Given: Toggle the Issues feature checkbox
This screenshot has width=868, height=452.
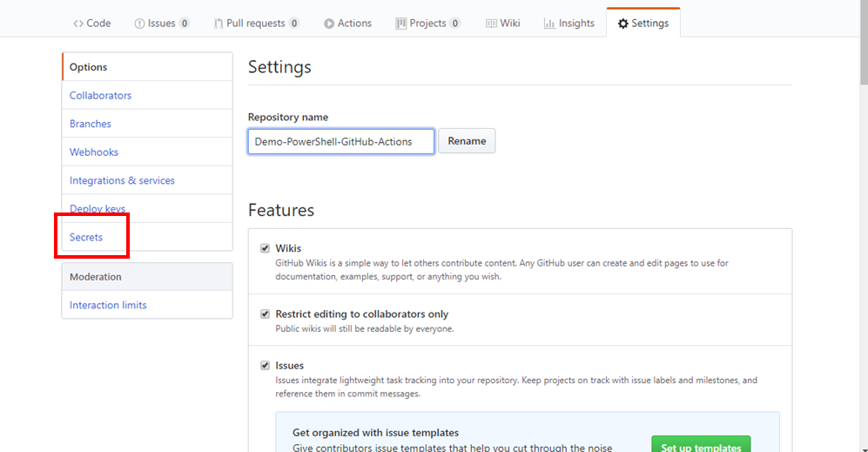Looking at the screenshot, I should tap(266, 366).
